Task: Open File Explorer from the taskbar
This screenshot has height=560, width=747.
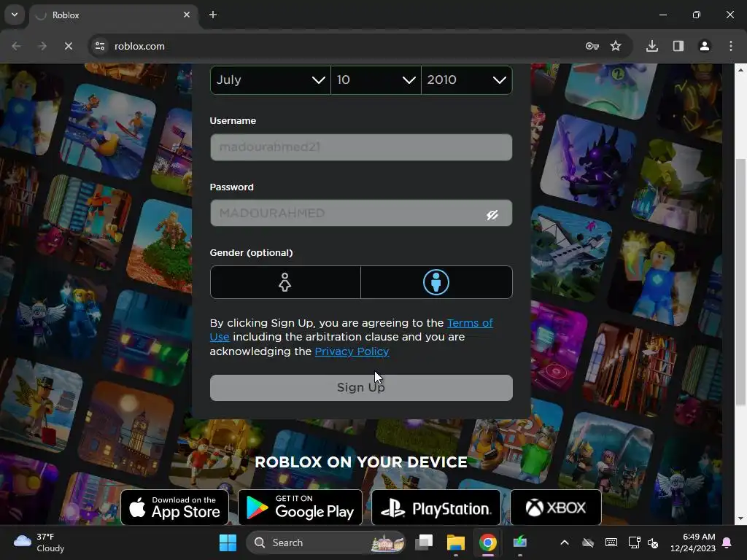Action: [x=456, y=542]
